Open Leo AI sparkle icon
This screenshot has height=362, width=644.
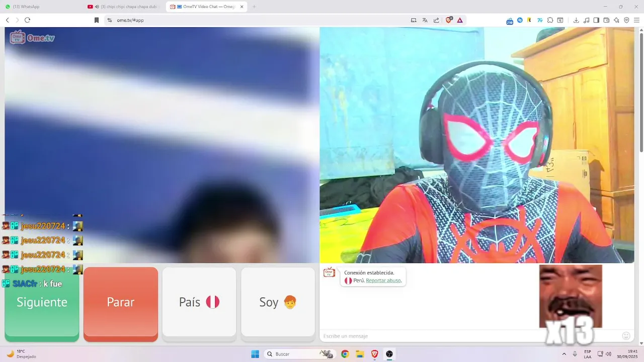pyautogui.click(x=616, y=20)
